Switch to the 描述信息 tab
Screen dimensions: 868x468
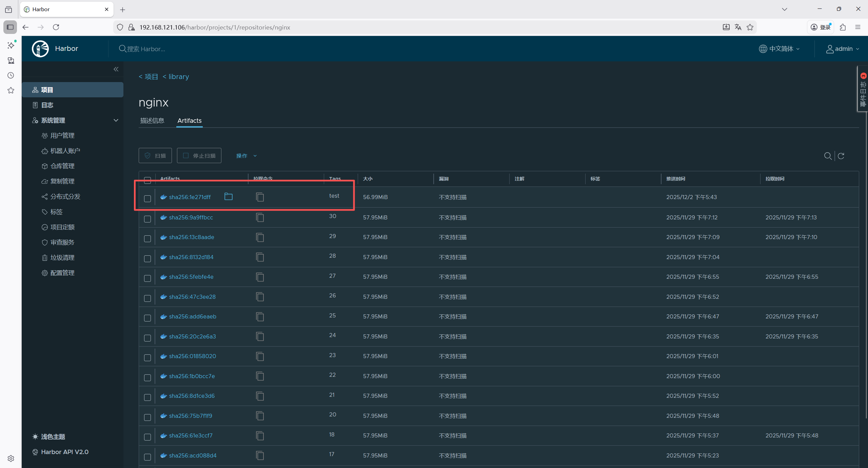tap(152, 120)
